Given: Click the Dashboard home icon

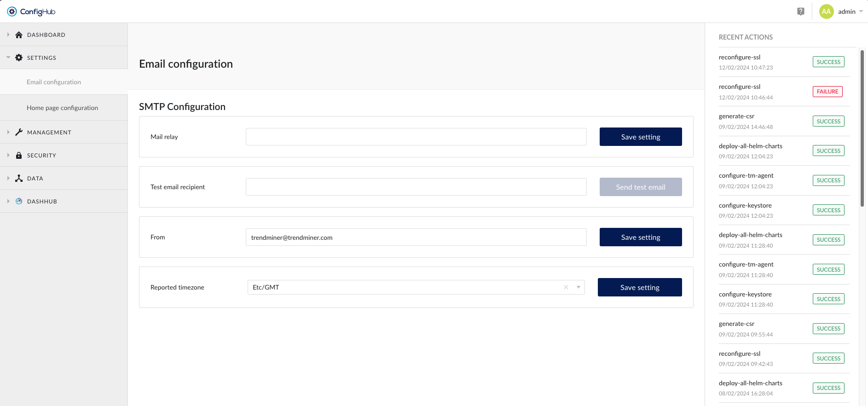Looking at the screenshot, I should [19, 35].
